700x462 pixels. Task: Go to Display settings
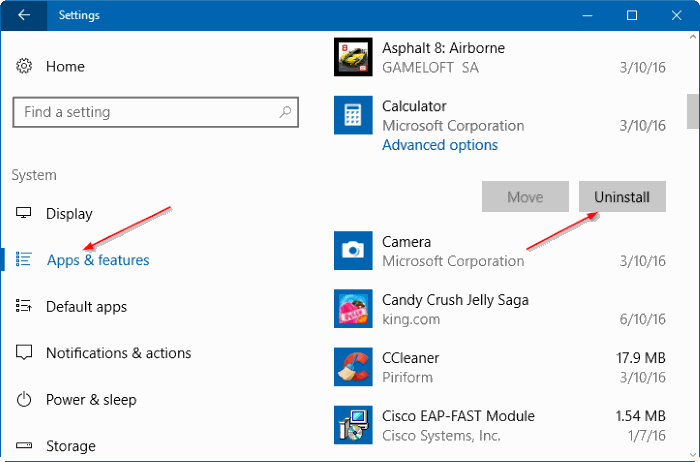(69, 214)
